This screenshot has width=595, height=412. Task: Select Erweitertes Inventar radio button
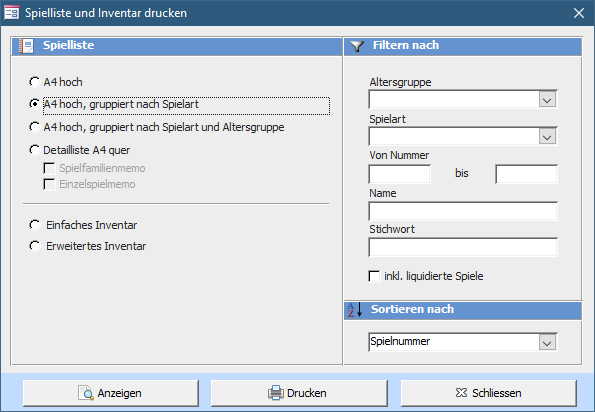35,246
